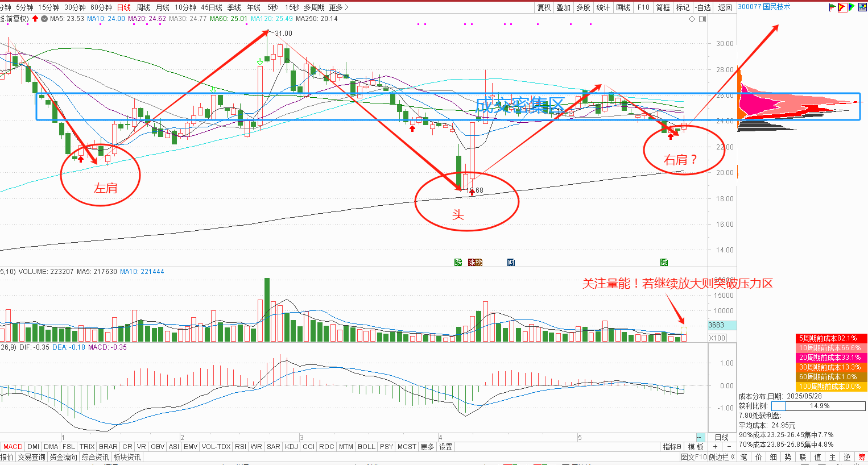This screenshot has height=465, width=868.
Task: Open the 资金流向 tab
Action: [63, 457]
